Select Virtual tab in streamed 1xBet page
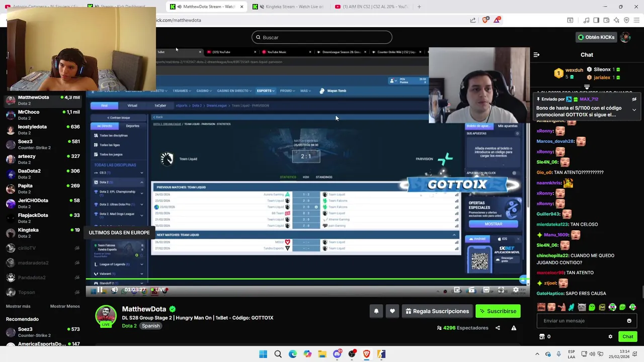 tap(132, 106)
